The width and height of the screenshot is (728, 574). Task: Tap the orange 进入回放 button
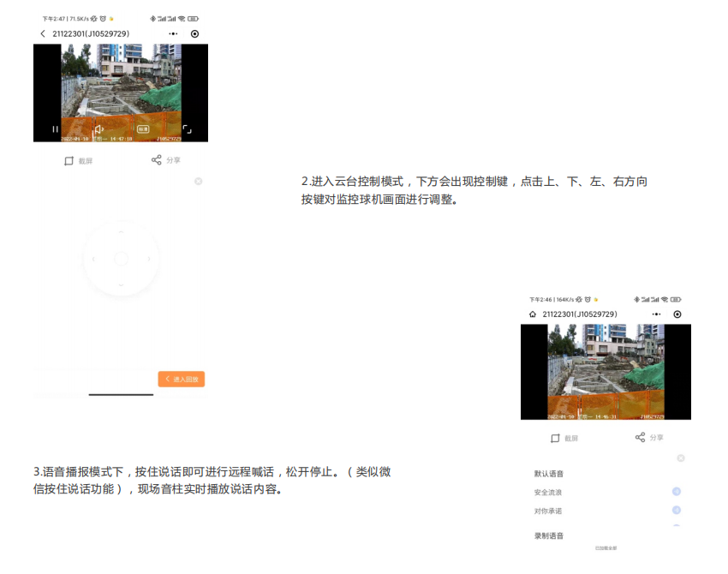click(x=182, y=379)
